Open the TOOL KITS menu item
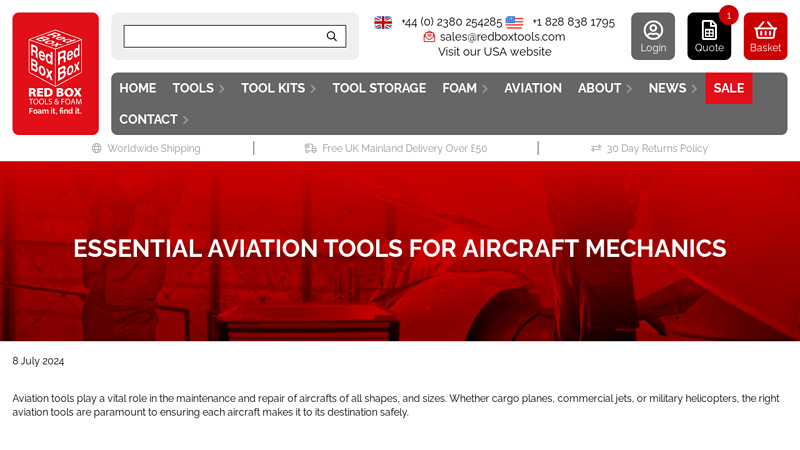 273,88
